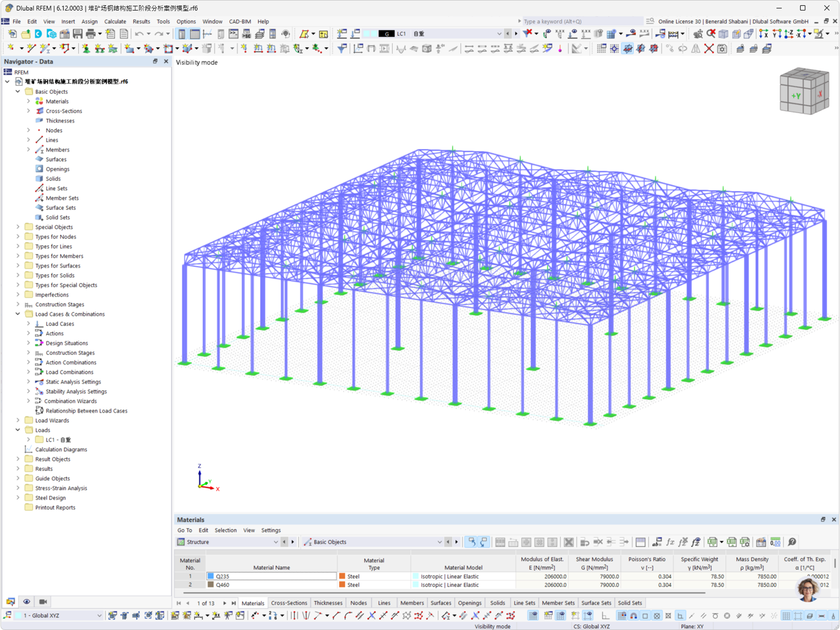This screenshot has height=630, width=840.
Task: Click the New Load Case icon beside LC1
Action: (341, 34)
